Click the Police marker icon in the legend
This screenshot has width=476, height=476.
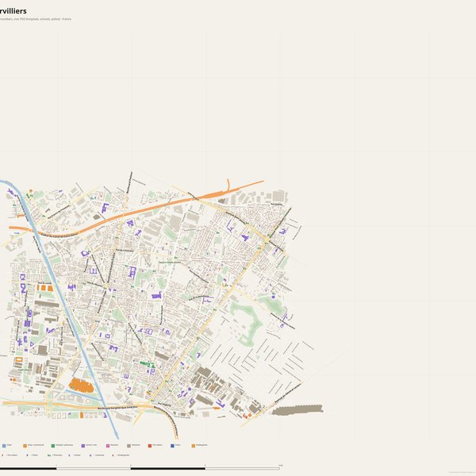[x=27, y=455]
